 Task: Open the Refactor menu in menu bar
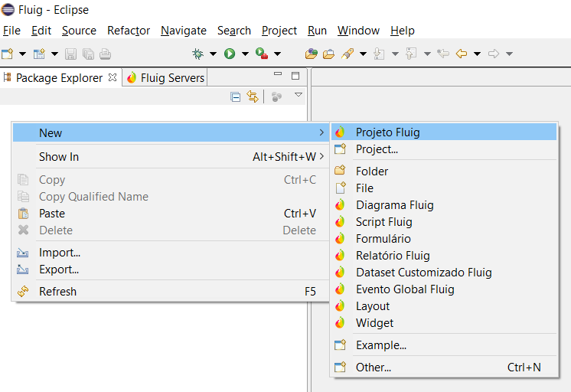click(x=129, y=31)
